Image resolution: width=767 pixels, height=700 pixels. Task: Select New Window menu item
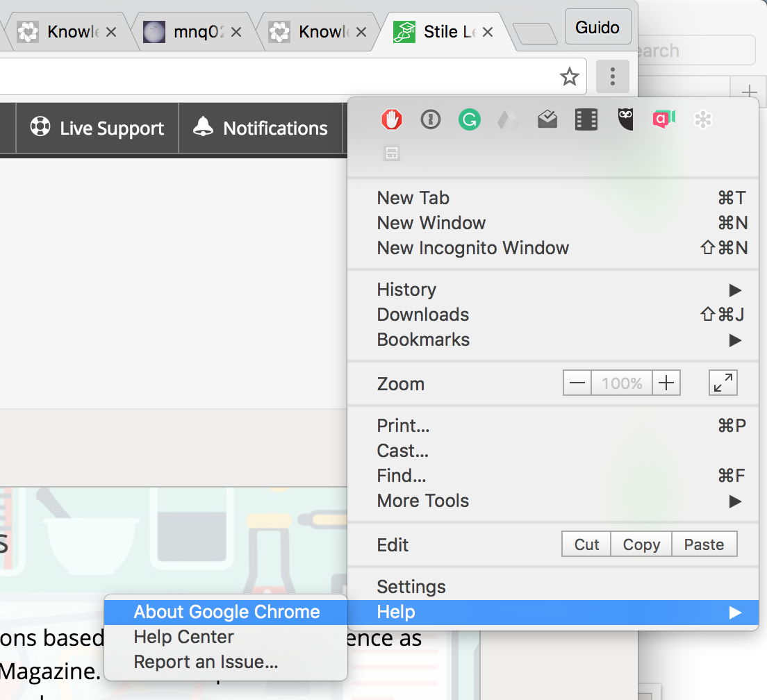[553, 223]
